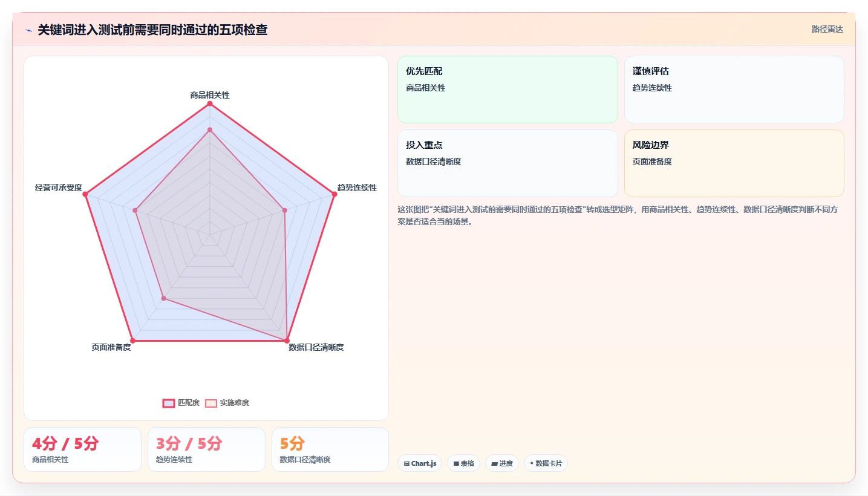This screenshot has height=496, width=868.
Task: Click the 趋势连续性 radar axis label
Action: pos(357,188)
